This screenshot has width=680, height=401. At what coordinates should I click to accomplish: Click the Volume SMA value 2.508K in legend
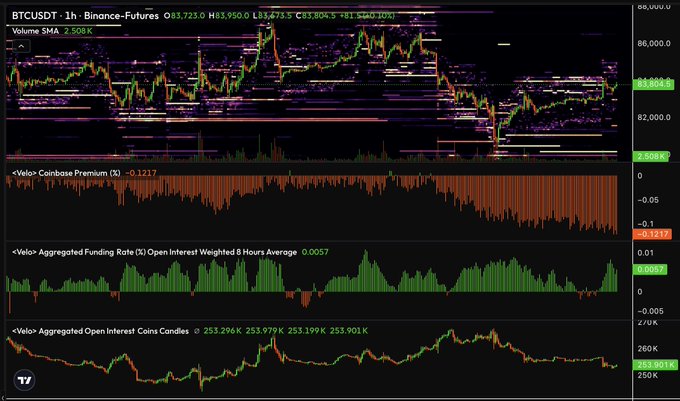(78, 31)
